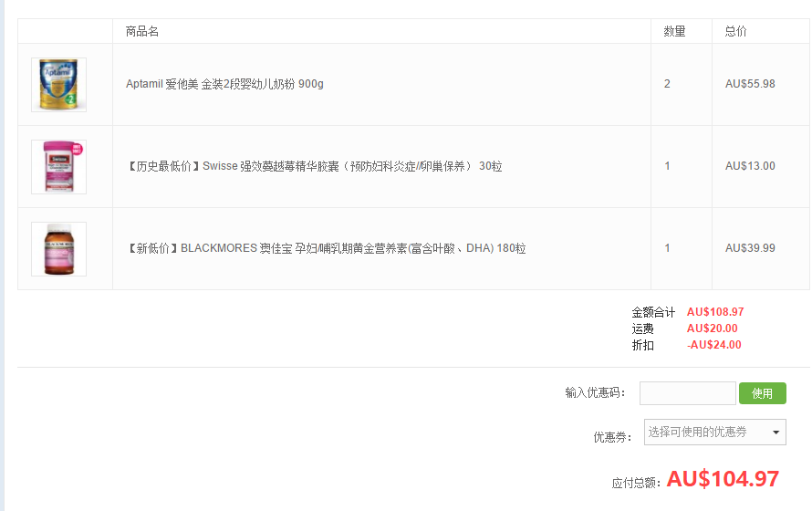Select the AU$55.98 price in the Aptamil row
The image size is (812, 511).
750,84
